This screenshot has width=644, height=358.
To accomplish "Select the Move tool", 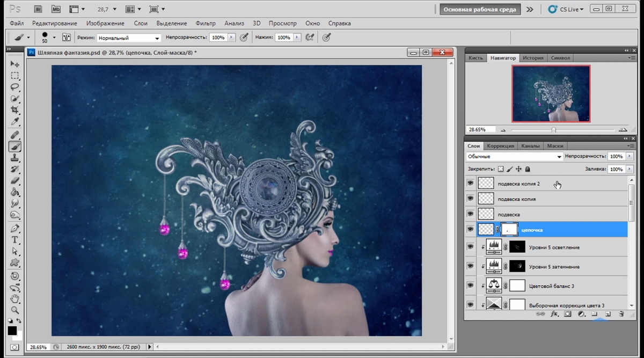I will point(15,64).
